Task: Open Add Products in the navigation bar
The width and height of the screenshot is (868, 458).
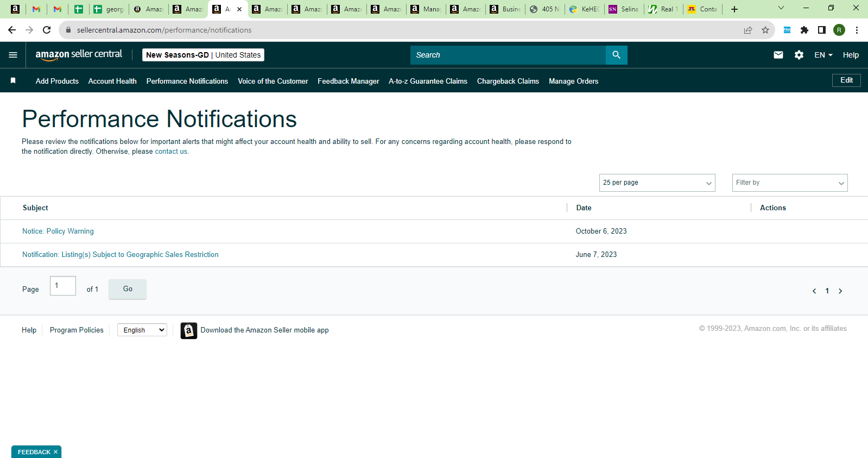Action: pos(57,81)
